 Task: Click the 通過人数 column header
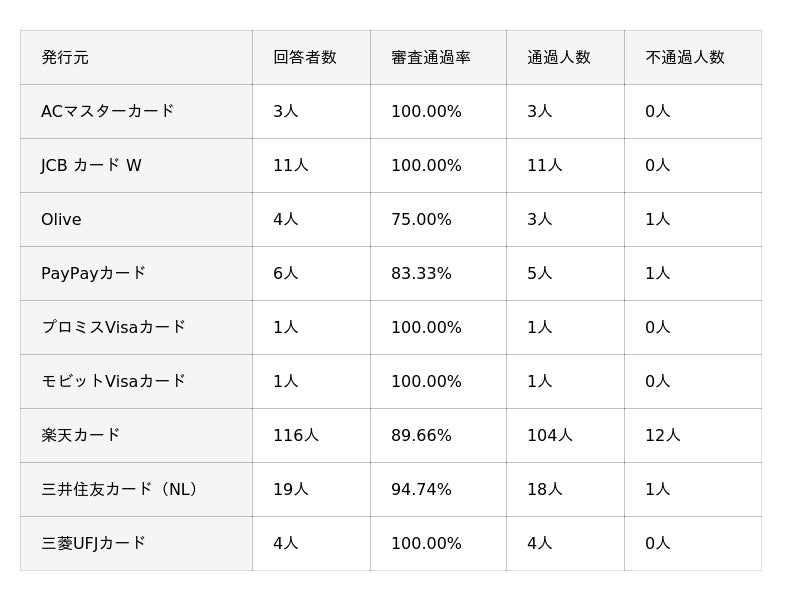[558, 58]
